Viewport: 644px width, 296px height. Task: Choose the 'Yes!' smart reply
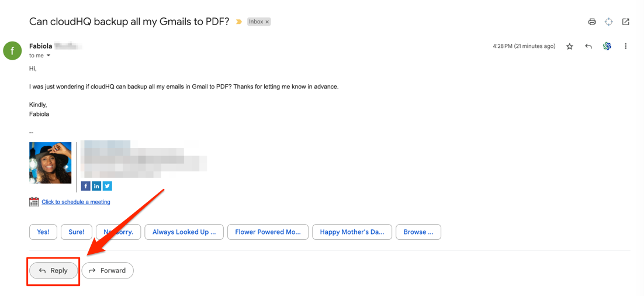[43, 232]
